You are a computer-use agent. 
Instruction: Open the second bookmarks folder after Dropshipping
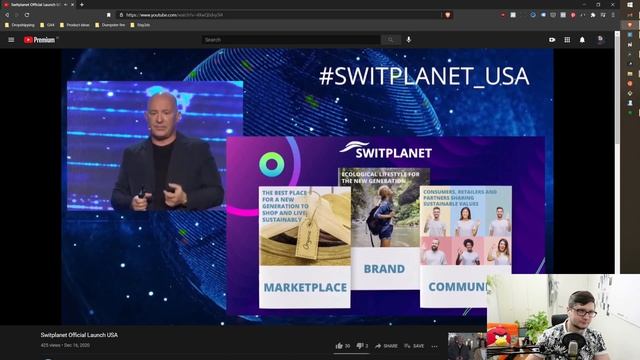click(x=47, y=25)
